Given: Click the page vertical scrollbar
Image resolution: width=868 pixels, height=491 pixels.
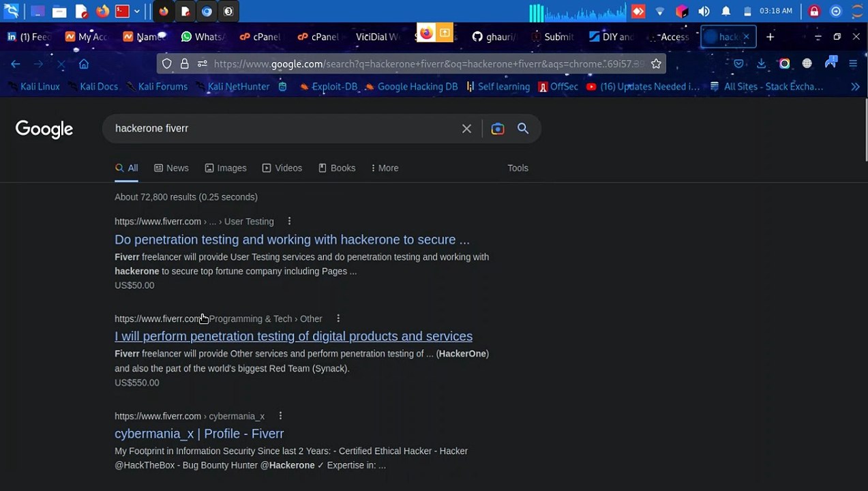Looking at the screenshot, I should point(865,130).
